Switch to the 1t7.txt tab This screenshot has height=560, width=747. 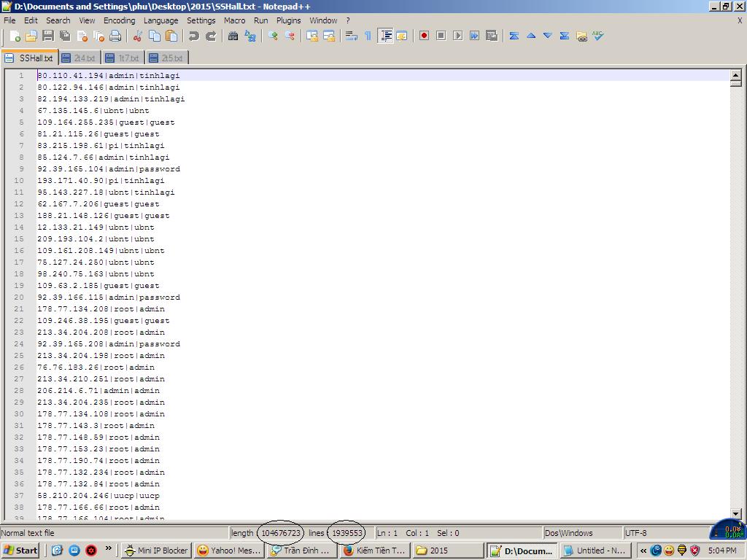coord(123,58)
